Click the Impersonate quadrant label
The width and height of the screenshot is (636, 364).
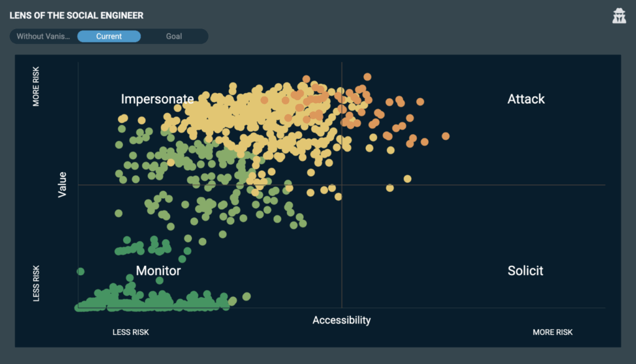[x=157, y=99]
